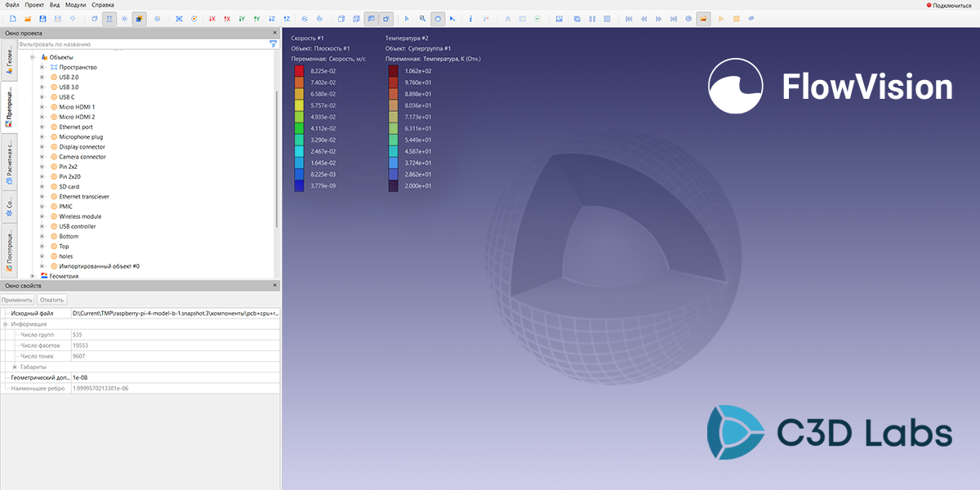
Task: Click the orange stop calculation icon
Action: [737, 18]
